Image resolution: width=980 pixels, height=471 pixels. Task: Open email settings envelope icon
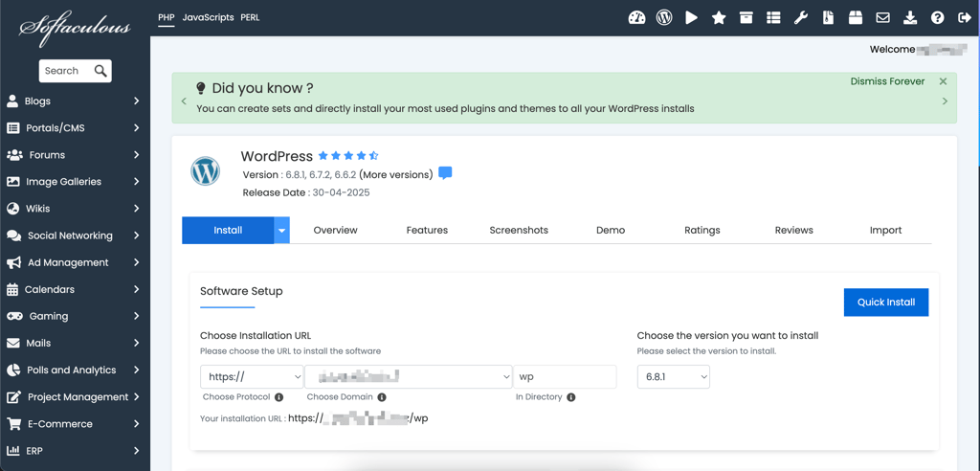point(882,18)
